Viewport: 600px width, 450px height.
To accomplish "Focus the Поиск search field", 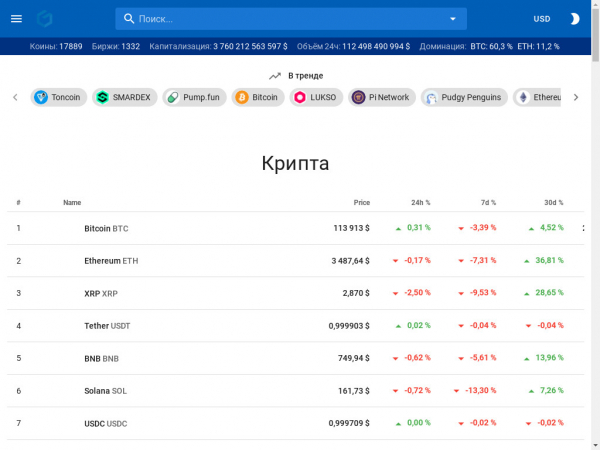I will [x=291, y=19].
